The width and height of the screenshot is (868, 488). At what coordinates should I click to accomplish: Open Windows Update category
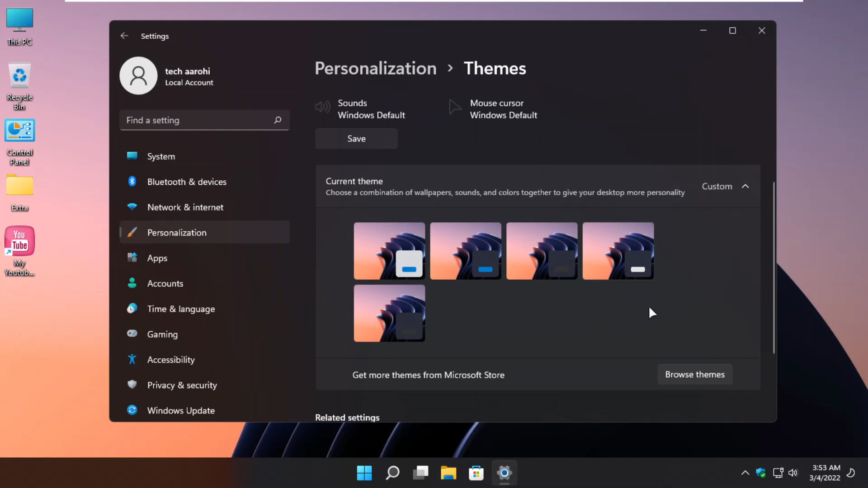[204, 410]
